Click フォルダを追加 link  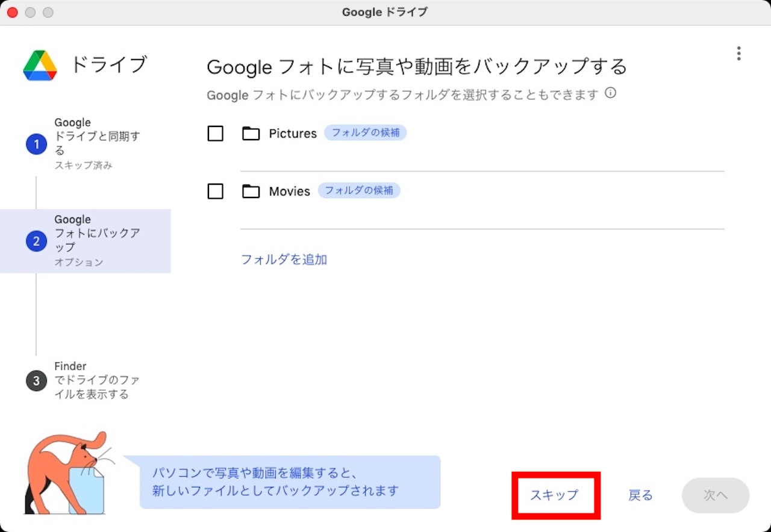284,259
